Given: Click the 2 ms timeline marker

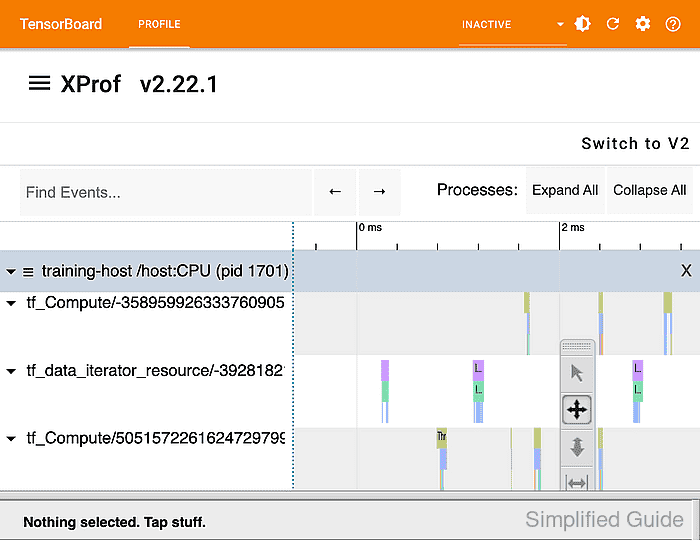Looking at the screenshot, I should click(573, 228).
